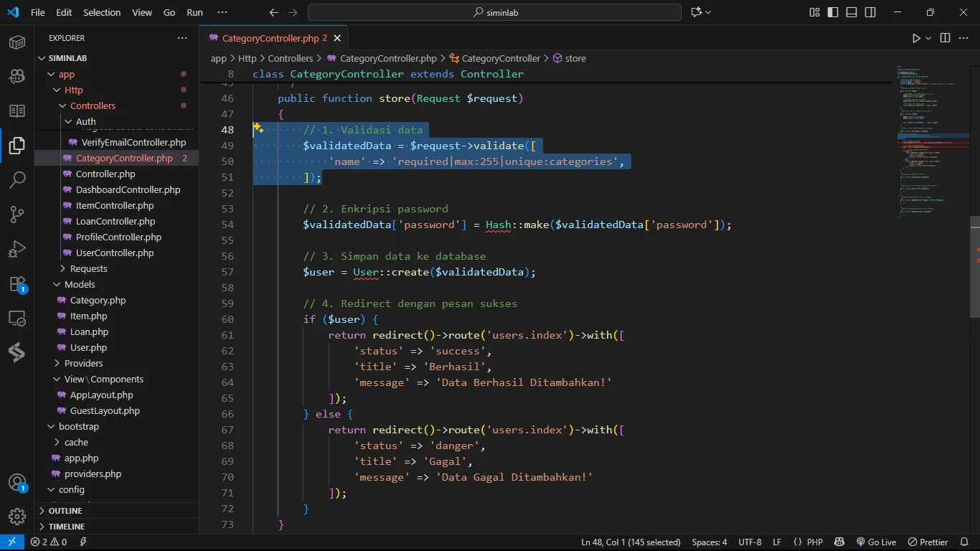
Task: Expand the Requests folder
Action: (88, 268)
